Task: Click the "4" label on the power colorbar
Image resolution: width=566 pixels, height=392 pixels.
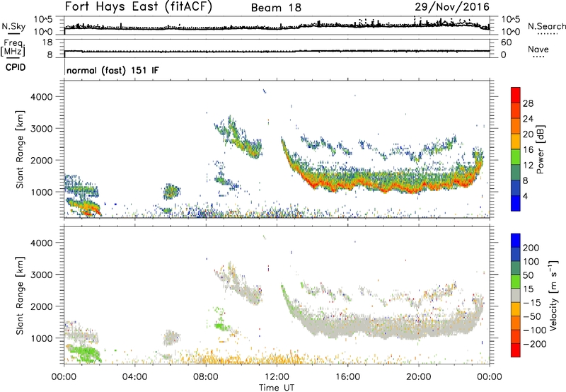Action: (x=526, y=196)
